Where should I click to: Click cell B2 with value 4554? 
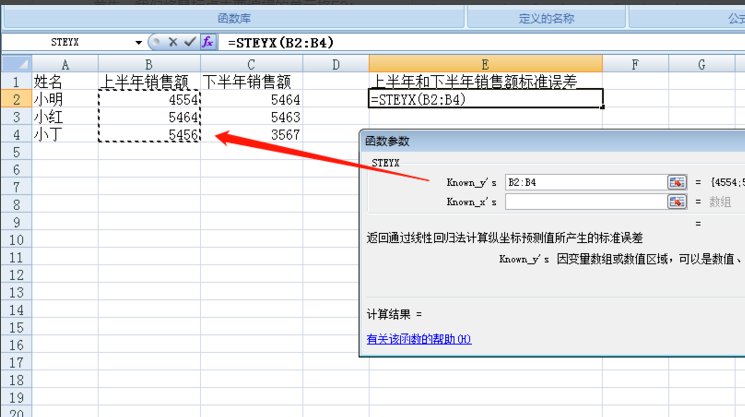(x=149, y=100)
